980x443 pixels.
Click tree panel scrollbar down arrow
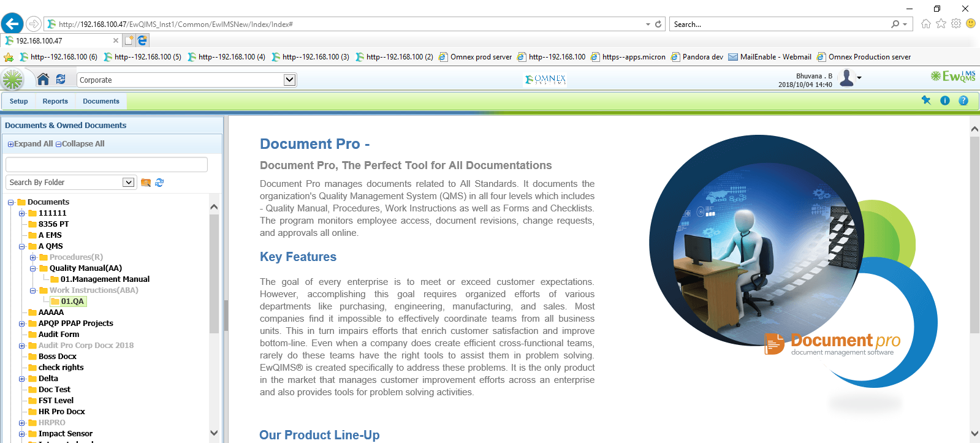(214, 433)
